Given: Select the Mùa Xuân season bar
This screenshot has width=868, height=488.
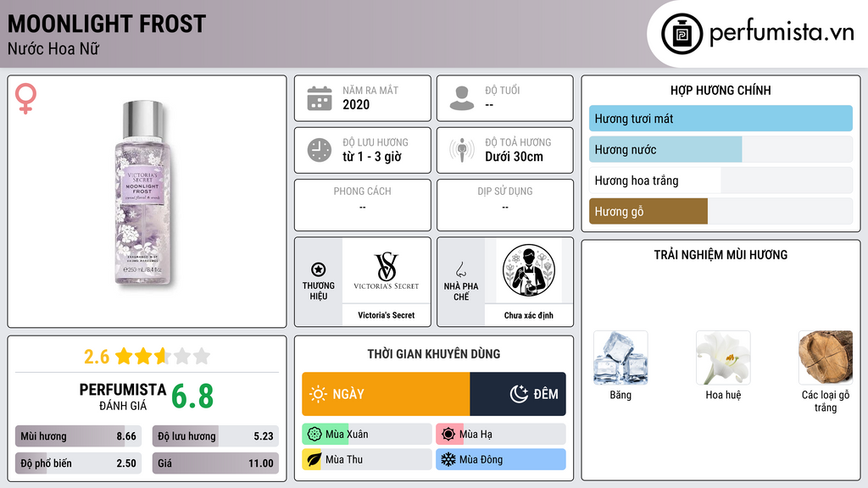Looking at the screenshot, I should tap(366, 435).
